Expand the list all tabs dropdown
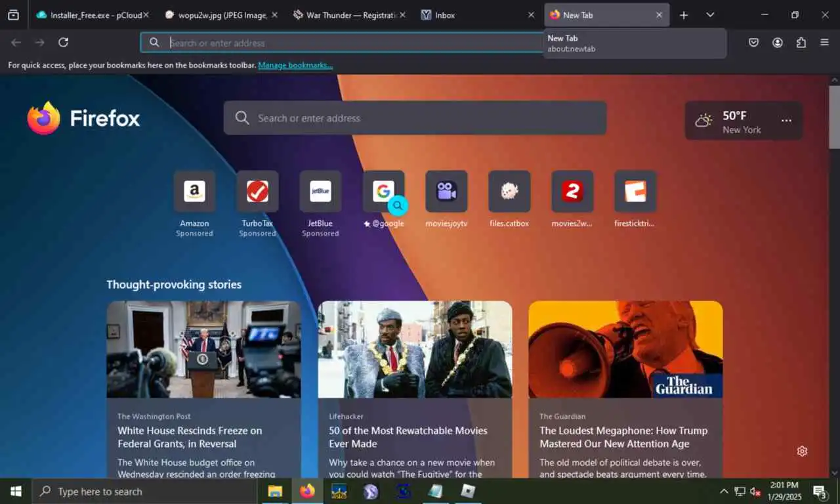 click(x=710, y=14)
